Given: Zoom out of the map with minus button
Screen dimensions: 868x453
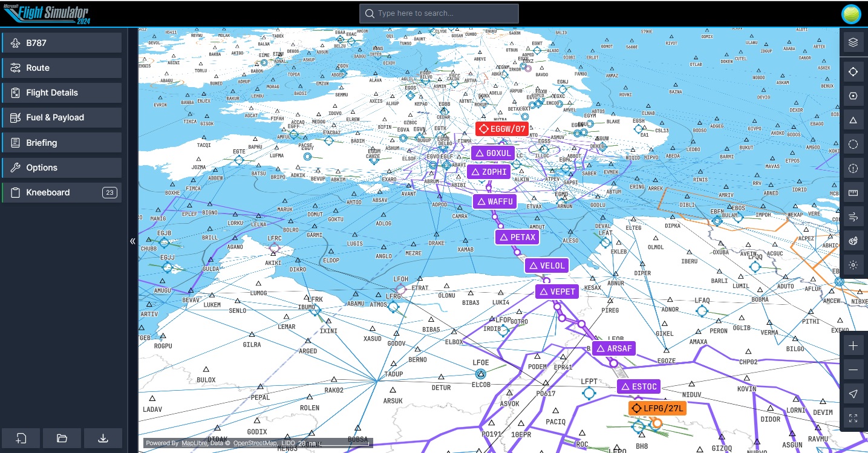Looking at the screenshot, I should click(x=853, y=370).
